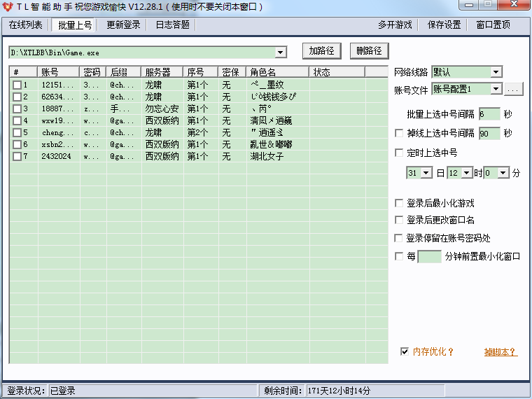Click the 掉线上选中号间隔 seconds field showing 90
This screenshot has height=399, width=532.
(489, 133)
